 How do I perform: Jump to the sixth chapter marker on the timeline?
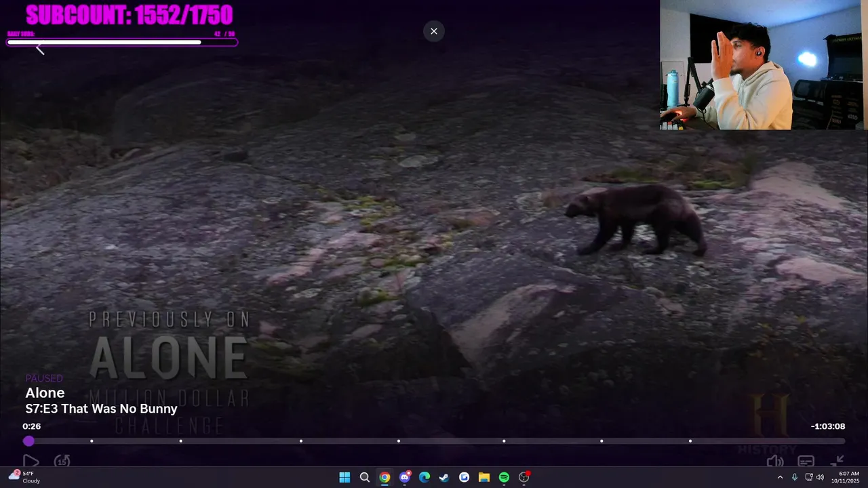(x=601, y=441)
